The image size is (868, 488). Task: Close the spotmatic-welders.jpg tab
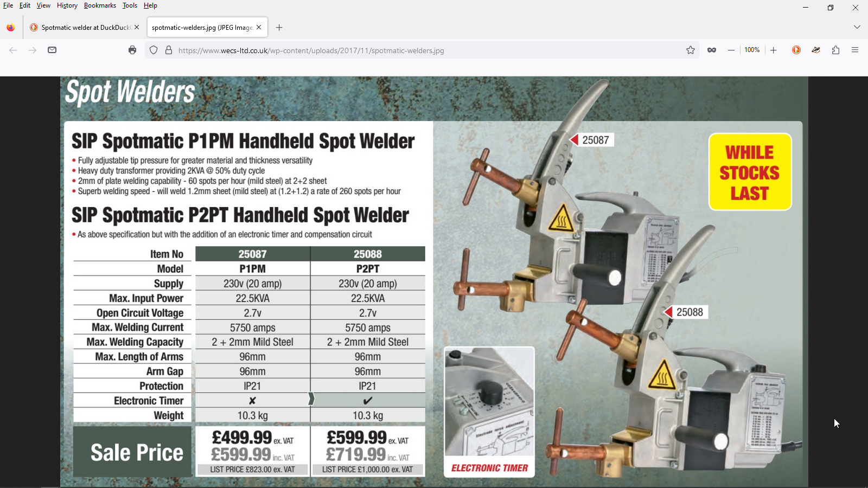(259, 27)
